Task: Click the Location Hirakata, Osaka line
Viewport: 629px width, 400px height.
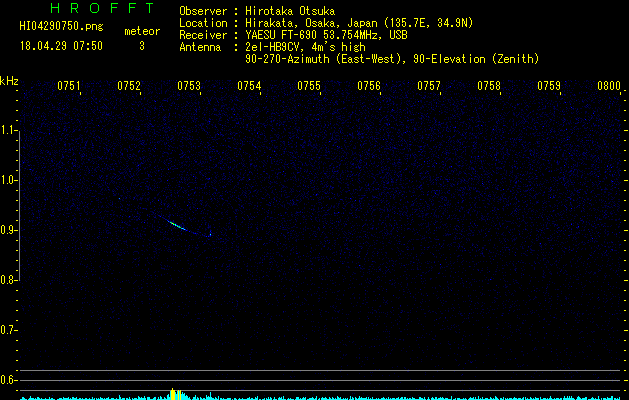Action: click(x=326, y=23)
